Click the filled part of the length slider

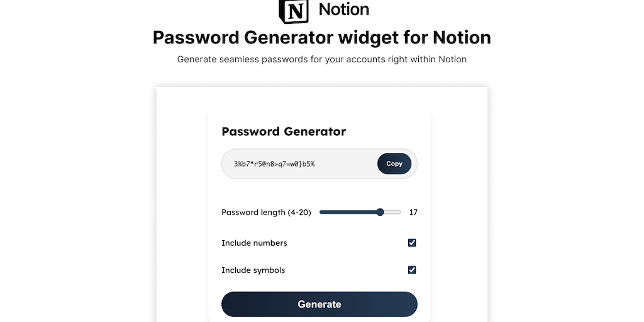[348, 213]
